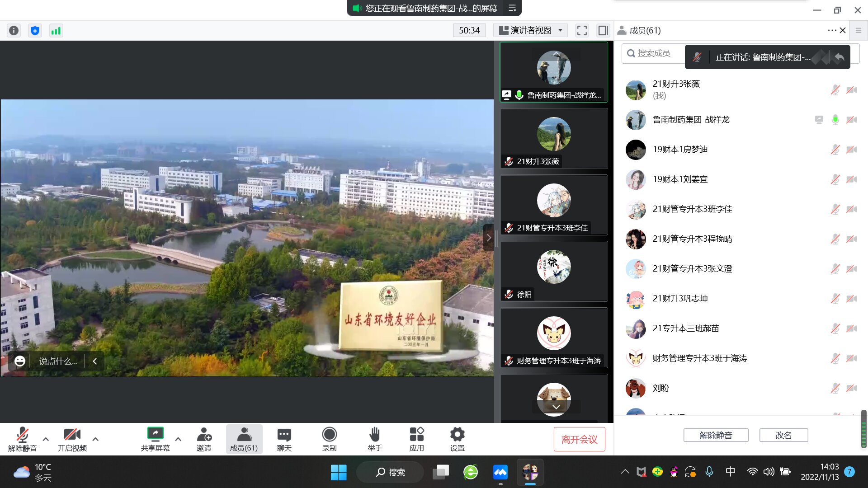Screen dimensions: 868x488
Task: Expand share screen options arrow
Action: click(x=178, y=439)
